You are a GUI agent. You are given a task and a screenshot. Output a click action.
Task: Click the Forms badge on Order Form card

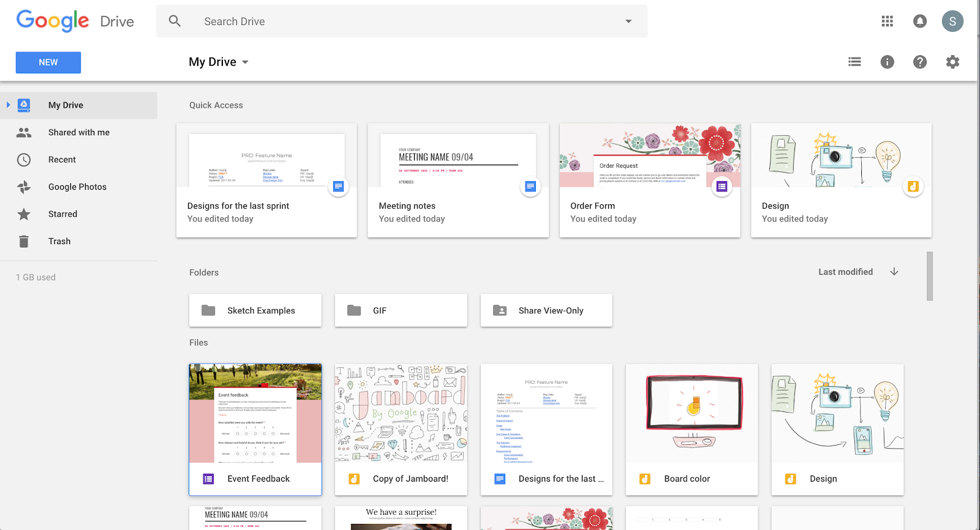pos(722,186)
